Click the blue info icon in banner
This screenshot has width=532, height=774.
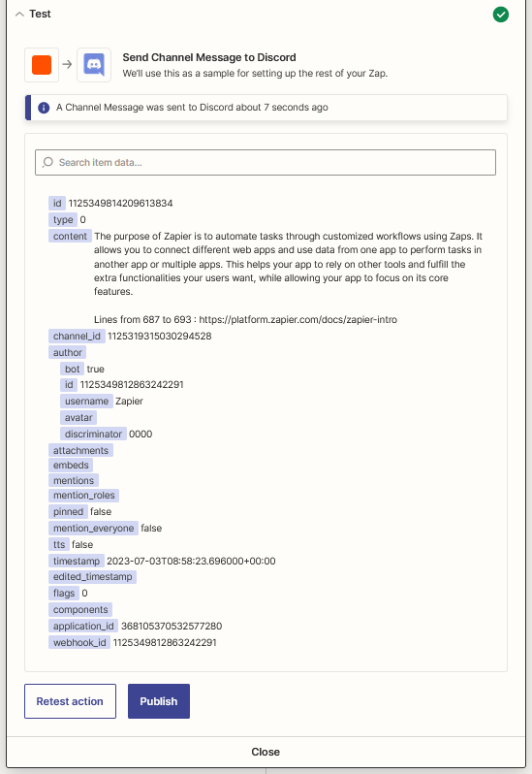point(44,108)
